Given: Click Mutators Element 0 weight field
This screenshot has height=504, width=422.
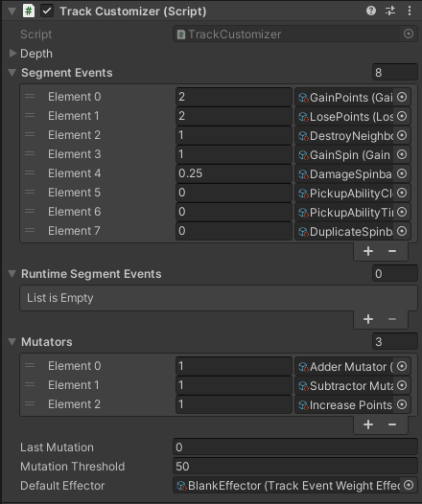Looking at the screenshot, I should coord(234,366).
